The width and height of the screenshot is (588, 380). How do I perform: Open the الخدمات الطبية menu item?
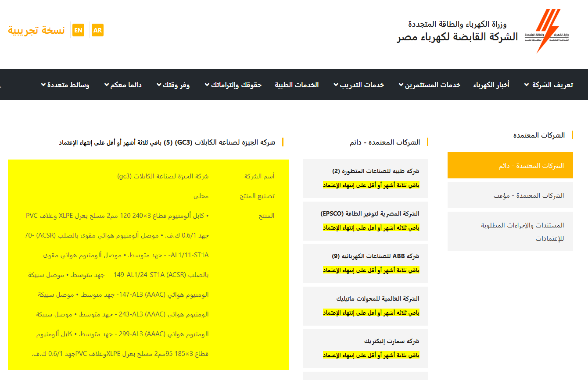(x=297, y=85)
